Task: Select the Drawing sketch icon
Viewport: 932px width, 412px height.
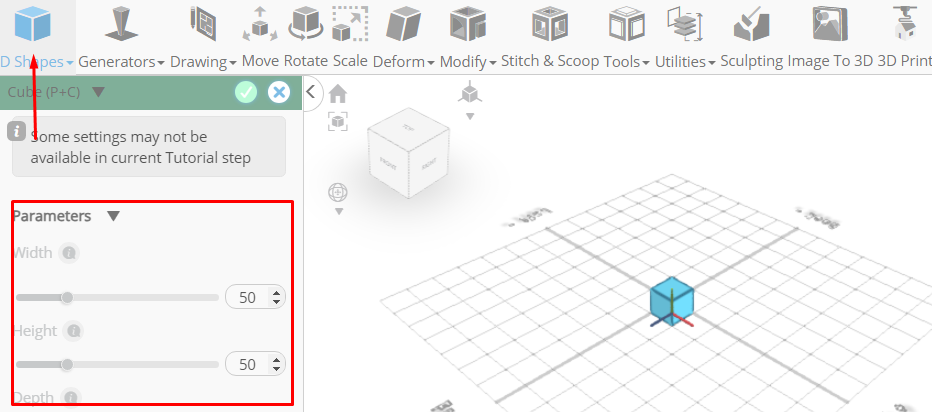Action: coord(202,24)
